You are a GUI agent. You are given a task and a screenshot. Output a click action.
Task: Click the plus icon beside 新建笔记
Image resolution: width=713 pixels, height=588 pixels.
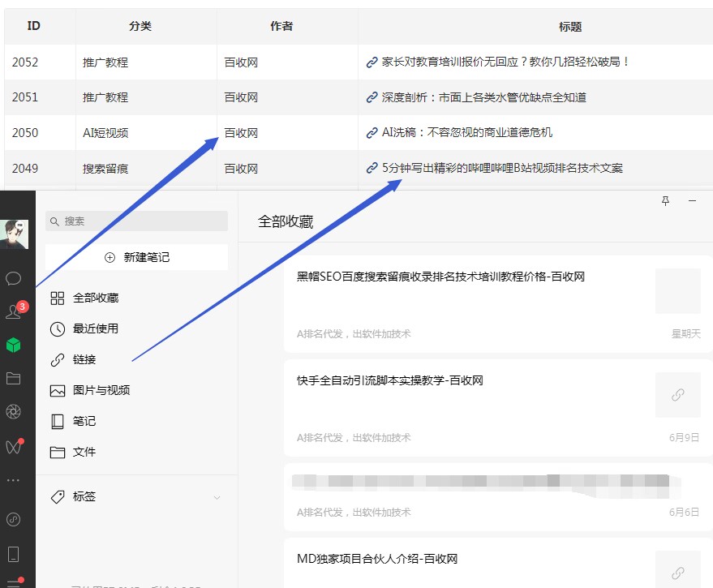point(110,257)
